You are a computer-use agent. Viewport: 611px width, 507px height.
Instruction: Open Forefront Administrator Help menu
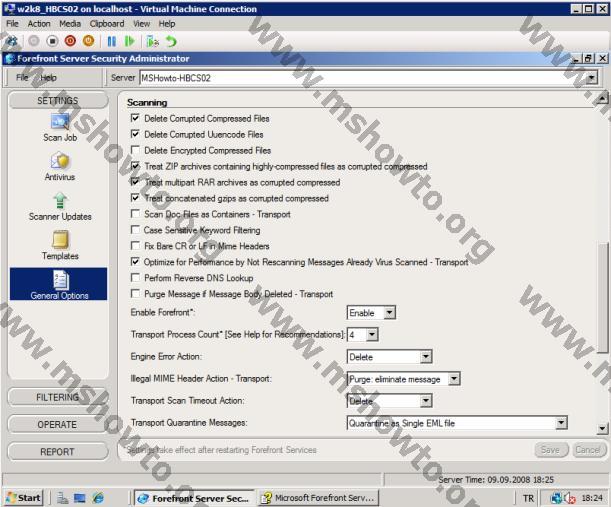click(48, 78)
